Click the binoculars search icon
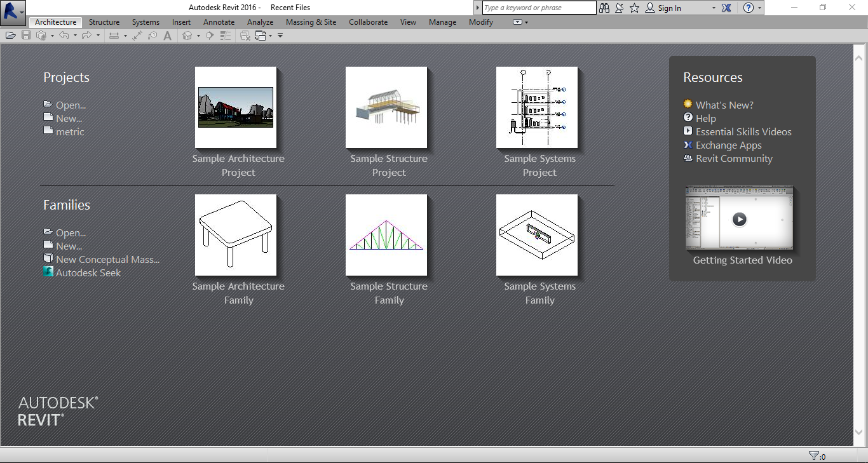Image resolution: width=868 pixels, height=463 pixels. click(x=604, y=8)
